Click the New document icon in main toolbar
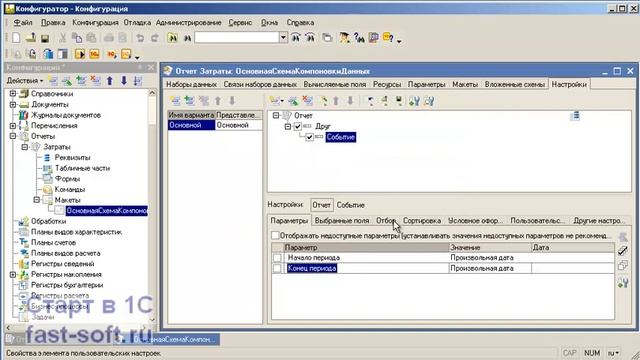 (x=16, y=38)
